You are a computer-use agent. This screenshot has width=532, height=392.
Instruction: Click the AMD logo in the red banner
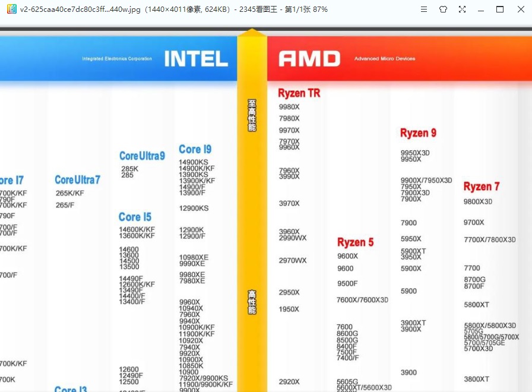click(x=309, y=59)
